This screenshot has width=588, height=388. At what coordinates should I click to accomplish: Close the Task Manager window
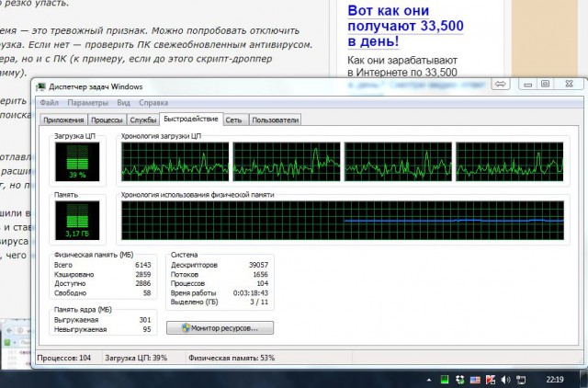[x=569, y=84]
